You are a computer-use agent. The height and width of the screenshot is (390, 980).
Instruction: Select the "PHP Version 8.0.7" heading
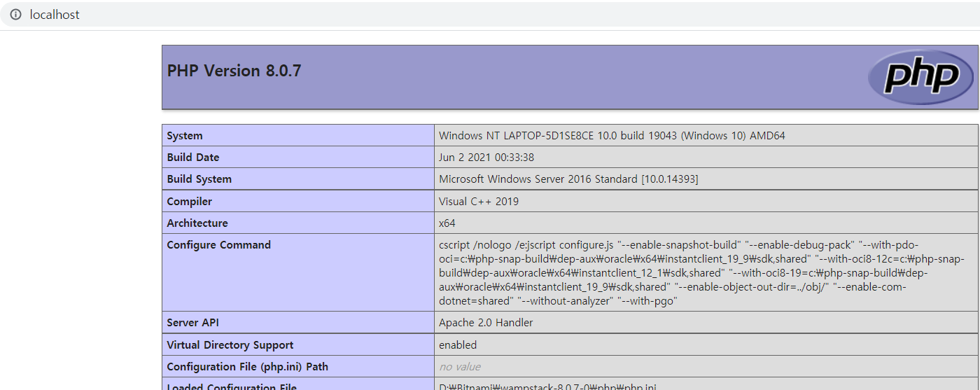pos(234,71)
